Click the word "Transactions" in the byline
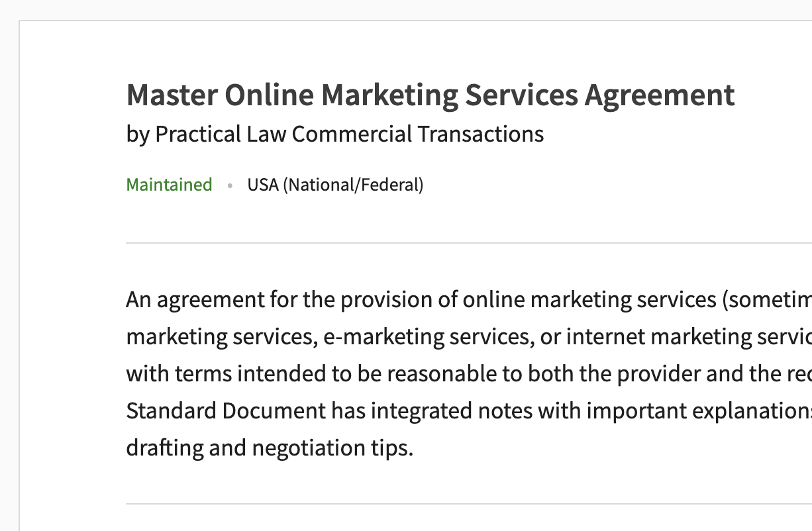The width and height of the screenshot is (812, 531). coord(480,134)
